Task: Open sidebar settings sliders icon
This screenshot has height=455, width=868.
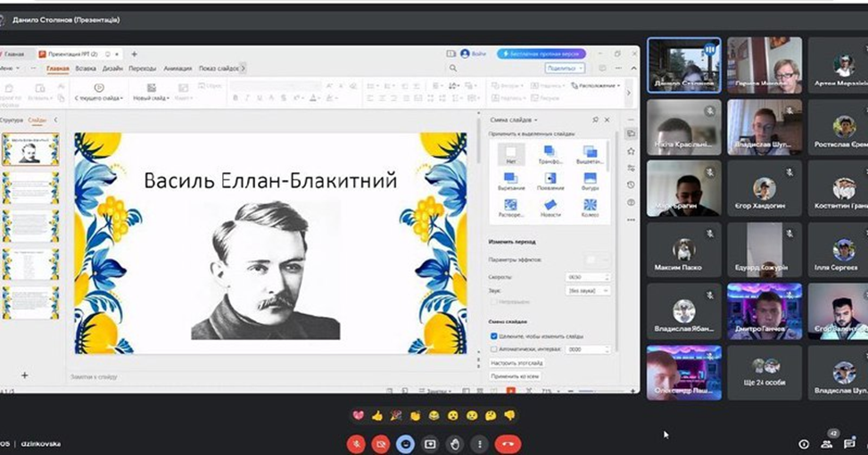Action: coord(631,168)
